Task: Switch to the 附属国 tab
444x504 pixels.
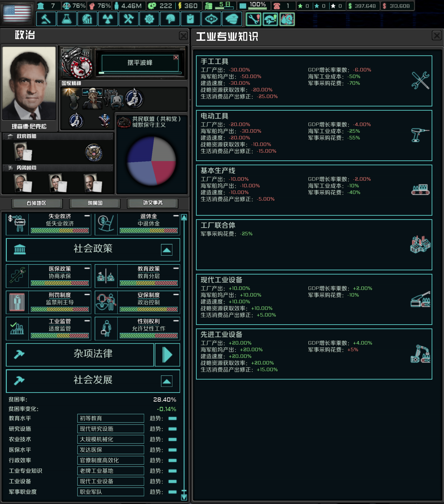Action: (x=95, y=203)
